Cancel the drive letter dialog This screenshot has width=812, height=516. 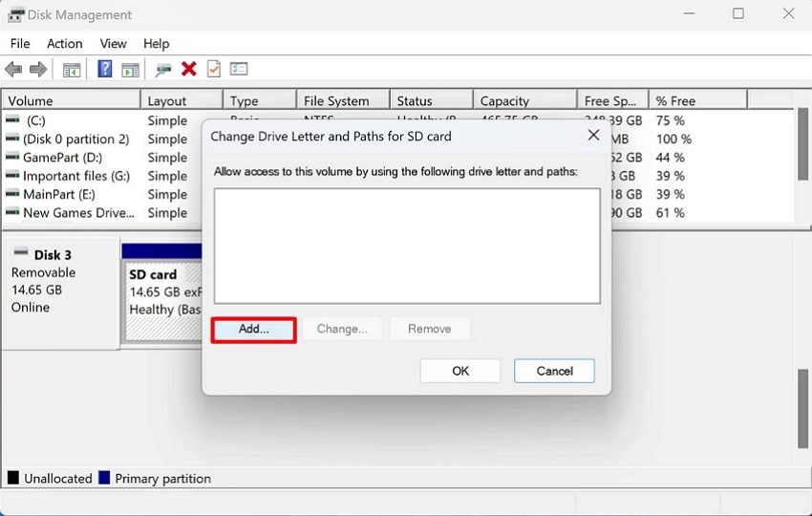tap(554, 371)
